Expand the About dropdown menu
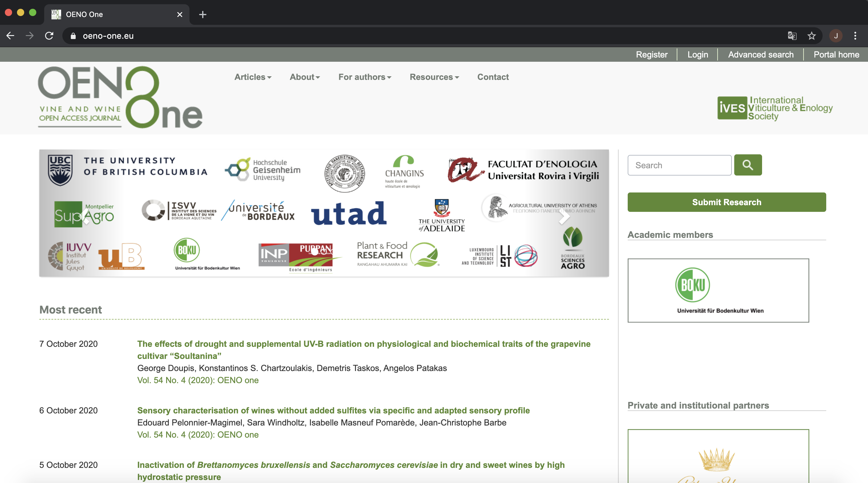868x483 pixels. click(x=304, y=77)
